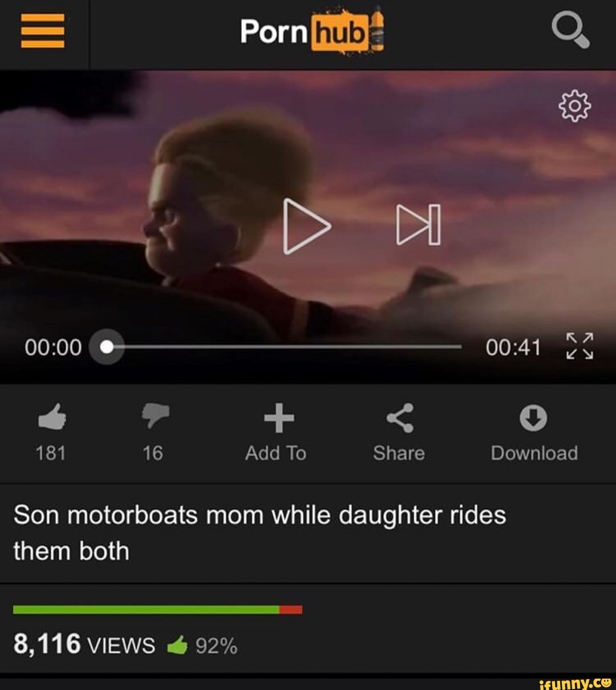The width and height of the screenshot is (616, 690).
Task: Click the 00:41 duration label
Action: point(513,347)
